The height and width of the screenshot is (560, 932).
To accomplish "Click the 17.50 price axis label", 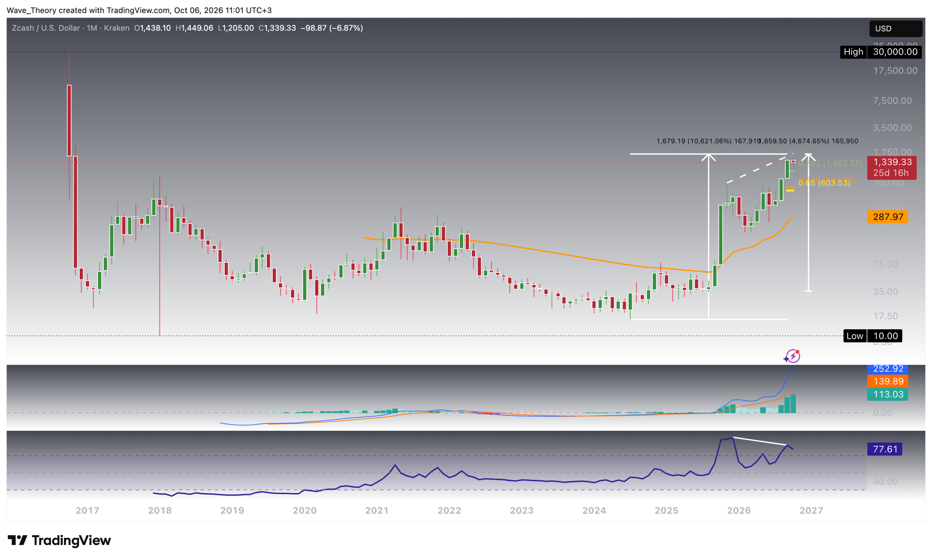I will (x=885, y=316).
